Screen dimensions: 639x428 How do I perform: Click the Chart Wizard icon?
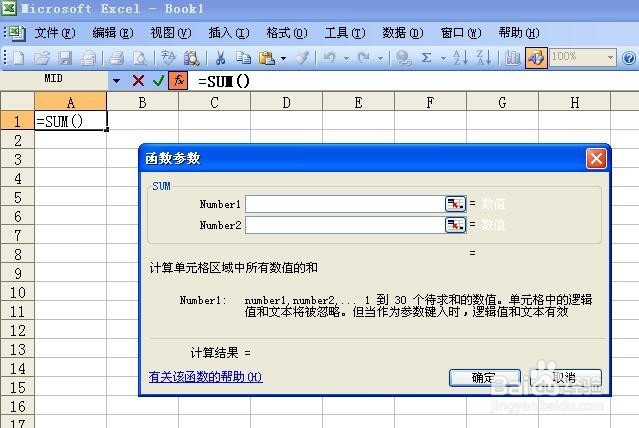click(x=512, y=58)
